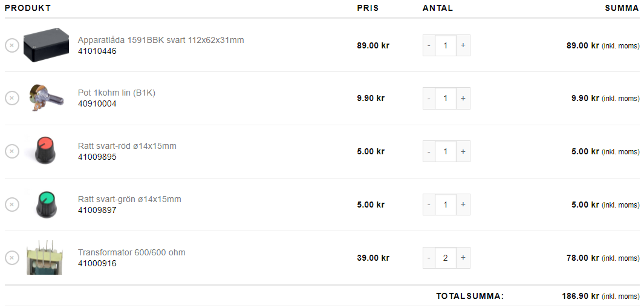Increase quantity of Pot 1kohm lin
Image resolution: width=644 pixels, height=308 pixels.
point(463,98)
